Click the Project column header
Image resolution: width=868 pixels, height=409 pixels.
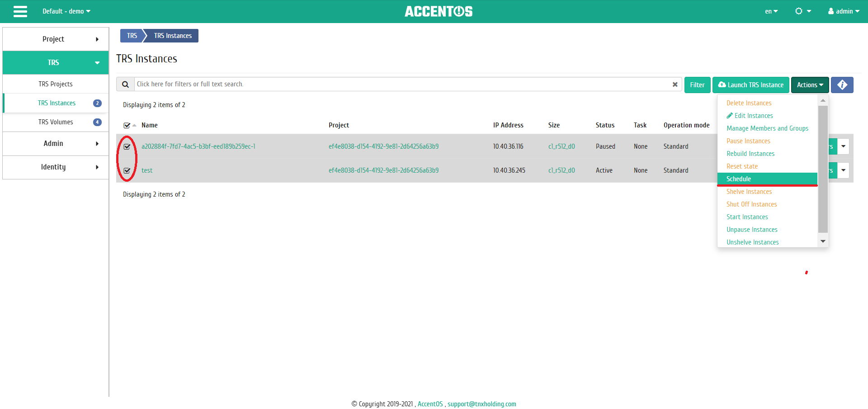[x=339, y=125]
